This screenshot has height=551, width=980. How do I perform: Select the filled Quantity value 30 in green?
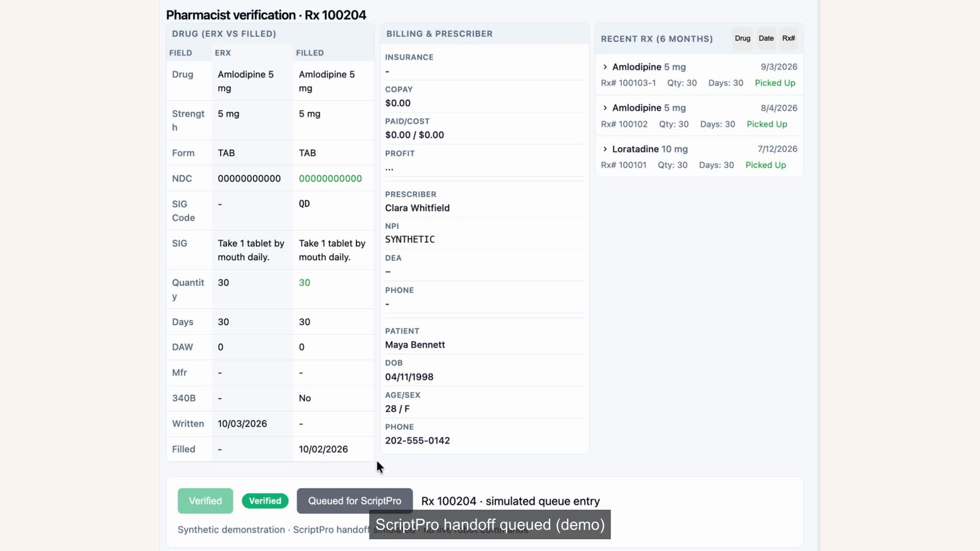(304, 283)
